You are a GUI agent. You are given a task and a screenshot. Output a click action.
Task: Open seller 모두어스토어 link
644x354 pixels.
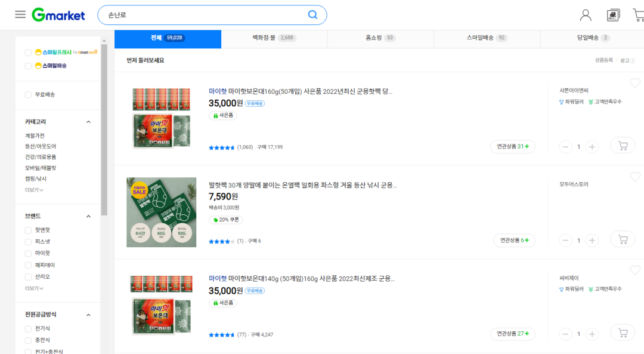click(574, 184)
